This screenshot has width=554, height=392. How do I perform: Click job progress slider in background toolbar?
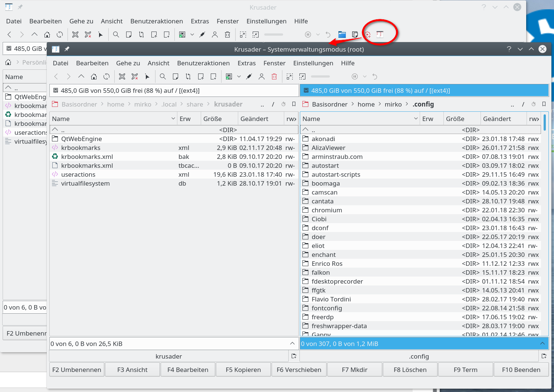coord(273,35)
